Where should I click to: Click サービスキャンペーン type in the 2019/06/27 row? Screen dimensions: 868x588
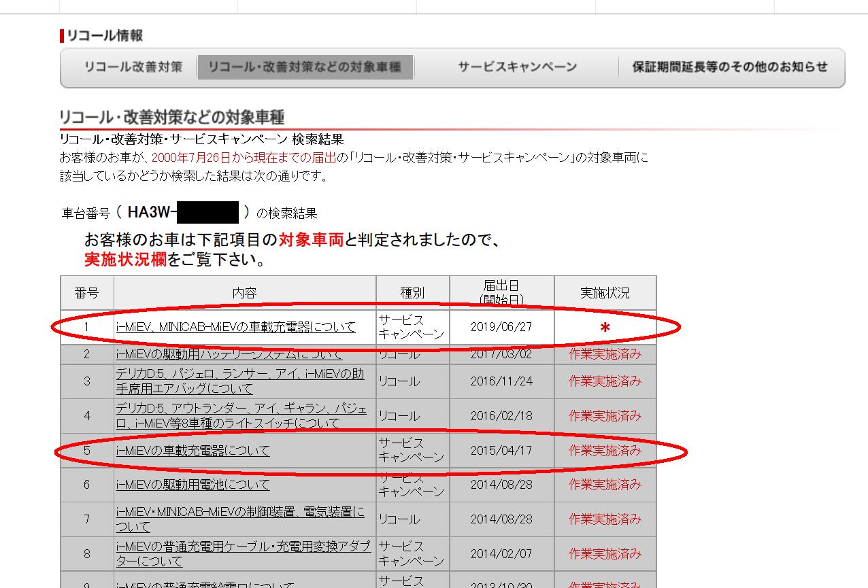[412, 327]
